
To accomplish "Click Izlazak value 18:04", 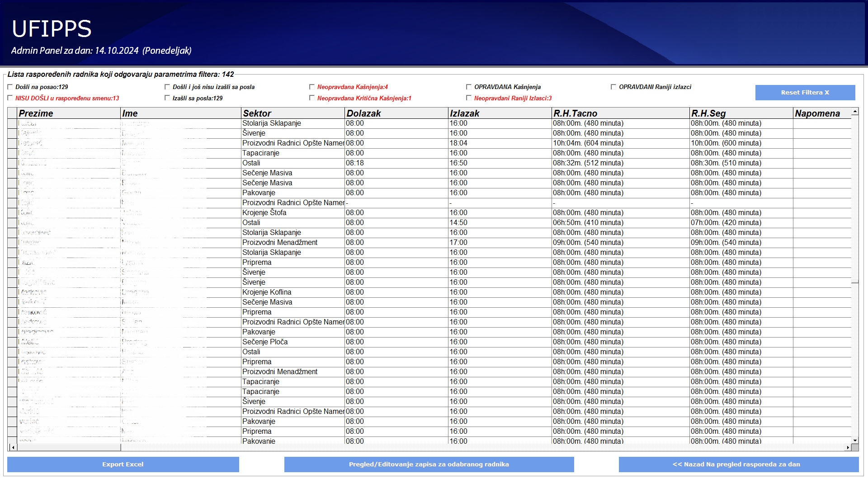I will (x=500, y=143).
